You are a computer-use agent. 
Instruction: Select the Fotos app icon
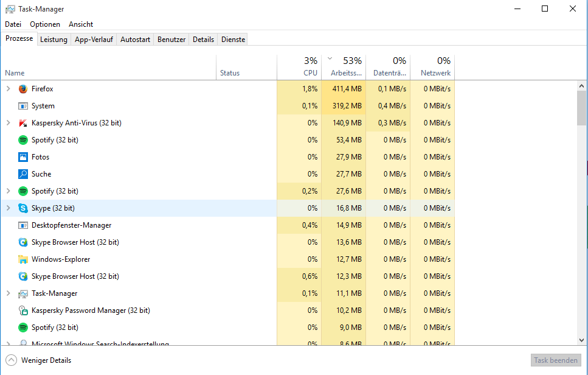click(x=23, y=157)
